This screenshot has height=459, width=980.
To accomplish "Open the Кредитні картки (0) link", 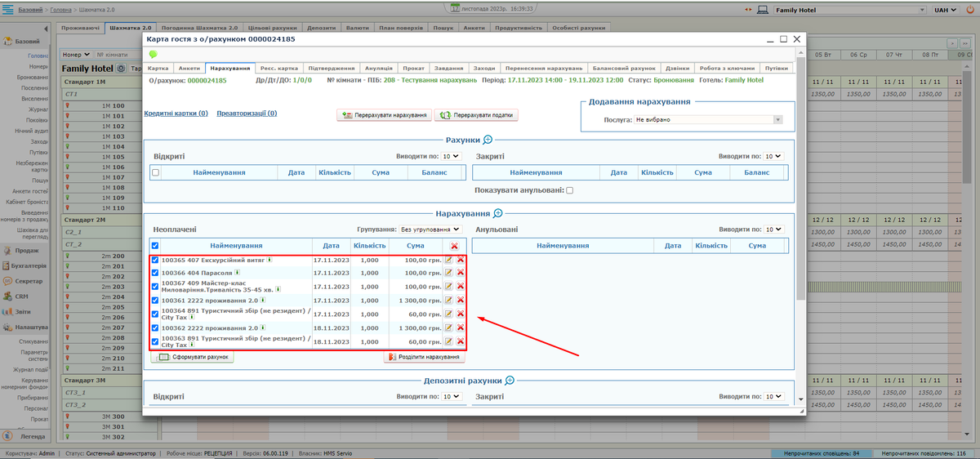I will (x=176, y=114).
